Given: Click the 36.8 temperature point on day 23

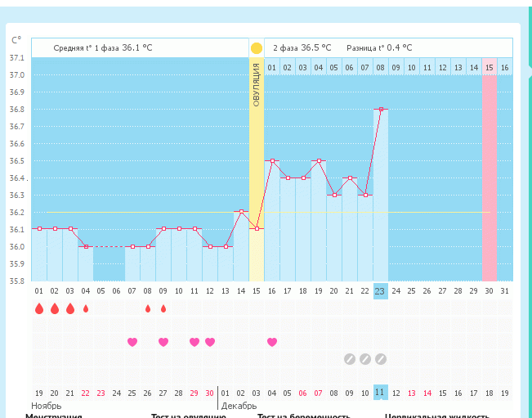Looking at the screenshot, I should click(381, 109).
